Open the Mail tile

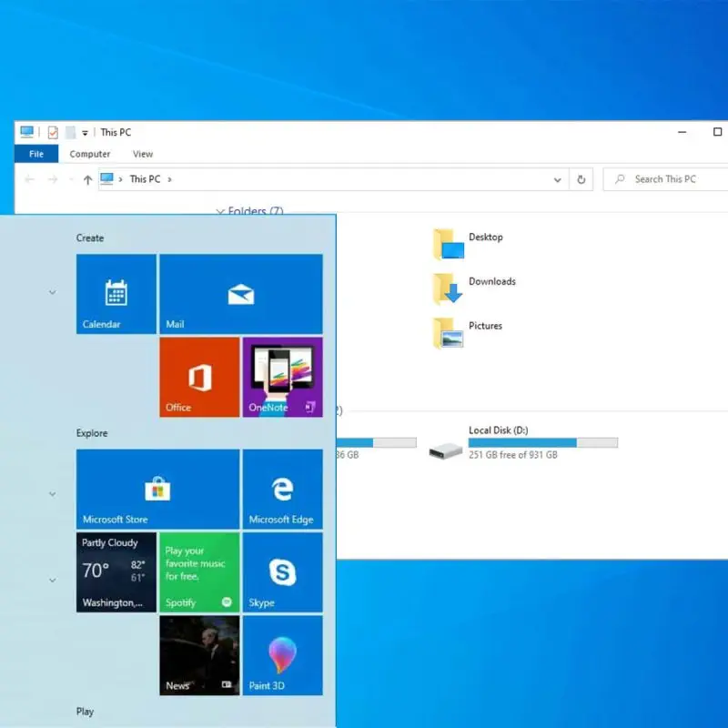pyautogui.click(x=241, y=294)
